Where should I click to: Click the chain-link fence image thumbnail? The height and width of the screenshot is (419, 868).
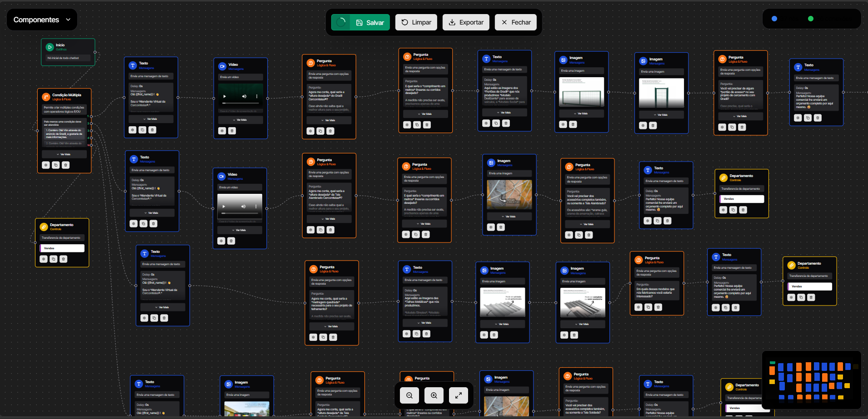(x=509, y=194)
